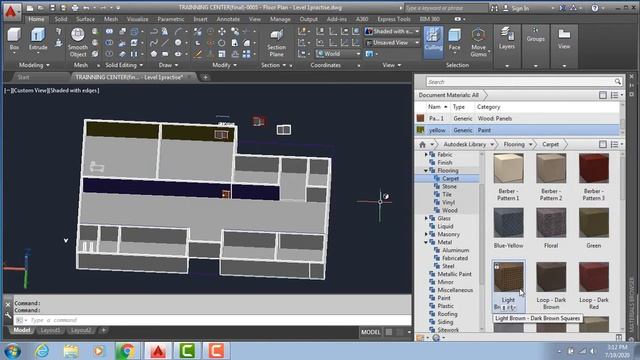This screenshot has width=640, height=360.
Task: Open the Section Plane tool
Action: coord(276,43)
